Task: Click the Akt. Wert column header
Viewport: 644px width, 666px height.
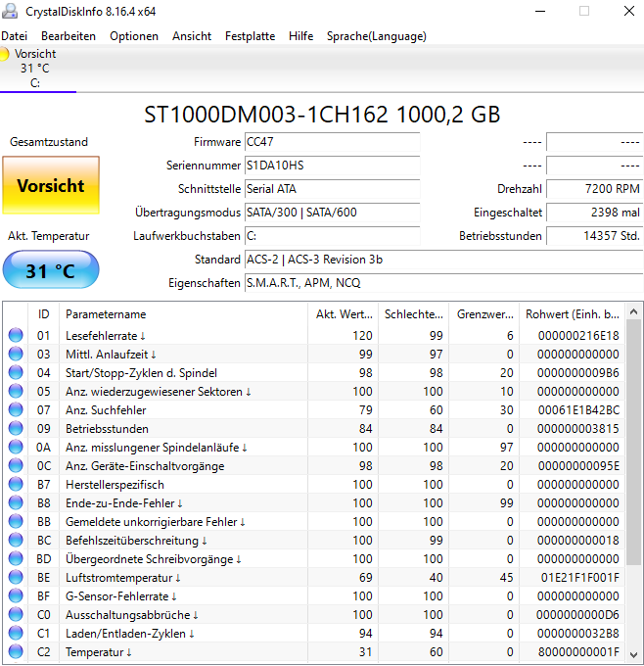Action: (343, 314)
